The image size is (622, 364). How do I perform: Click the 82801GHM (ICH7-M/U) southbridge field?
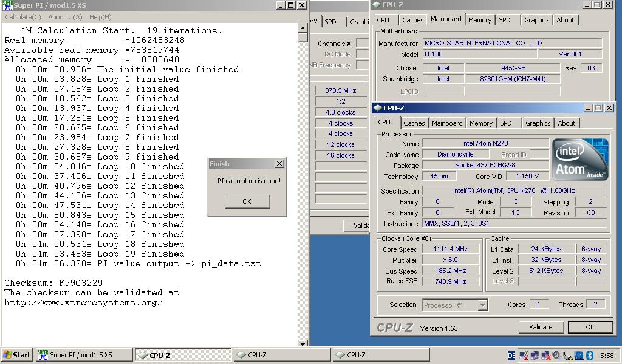[x=513, y=79]
